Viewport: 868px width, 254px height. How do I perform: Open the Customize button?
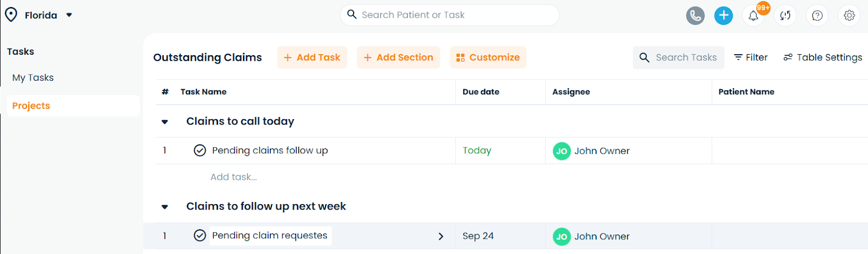[488, 57]
